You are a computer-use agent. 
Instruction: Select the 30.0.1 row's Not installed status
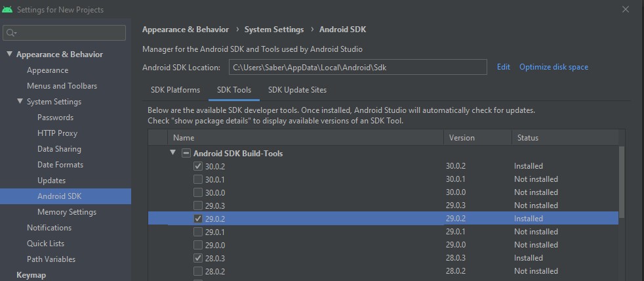pos(536,179)
